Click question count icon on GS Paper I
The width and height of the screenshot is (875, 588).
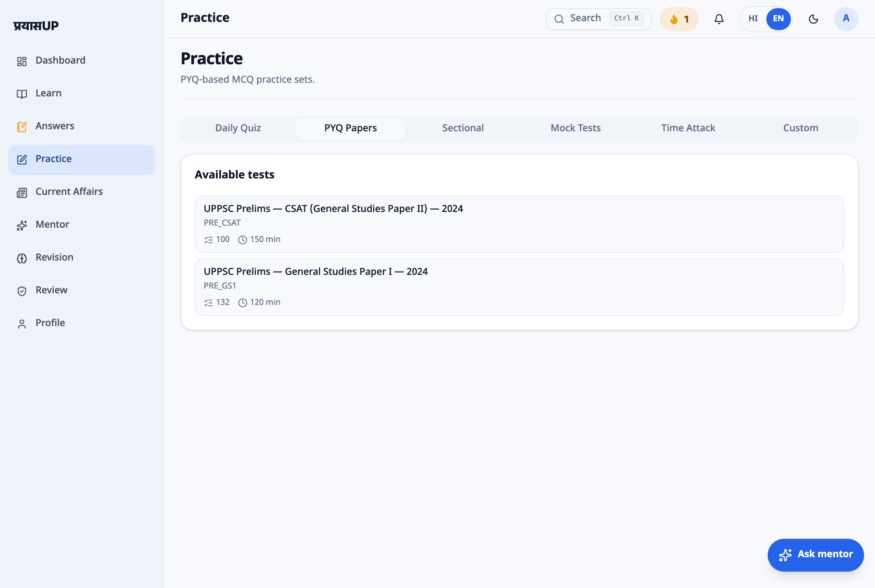click(x=208, y=303)
